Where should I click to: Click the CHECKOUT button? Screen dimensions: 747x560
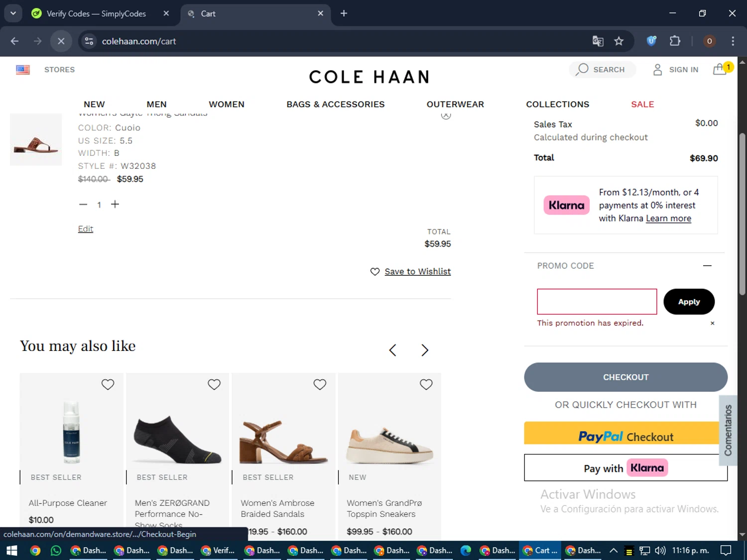coord(625,377)
